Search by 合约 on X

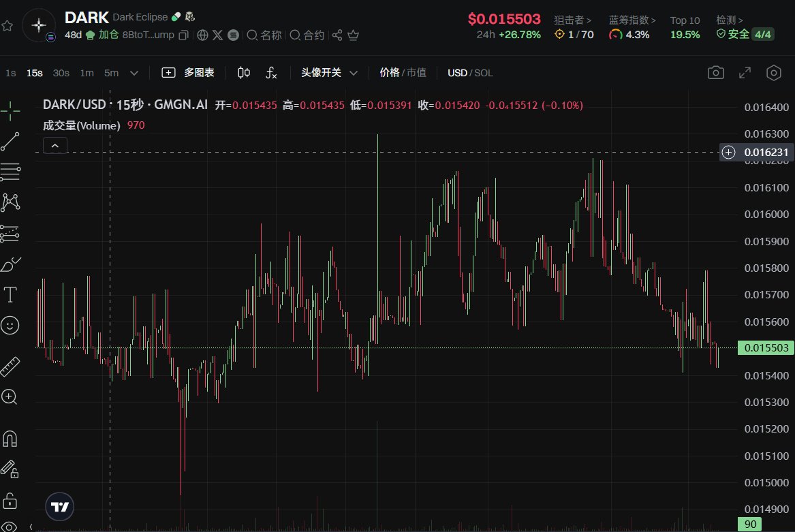(x=307, y=35)
